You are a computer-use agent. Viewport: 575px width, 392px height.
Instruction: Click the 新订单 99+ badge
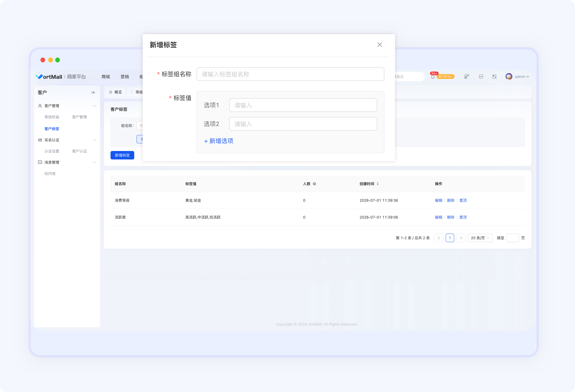pos(445,77)
